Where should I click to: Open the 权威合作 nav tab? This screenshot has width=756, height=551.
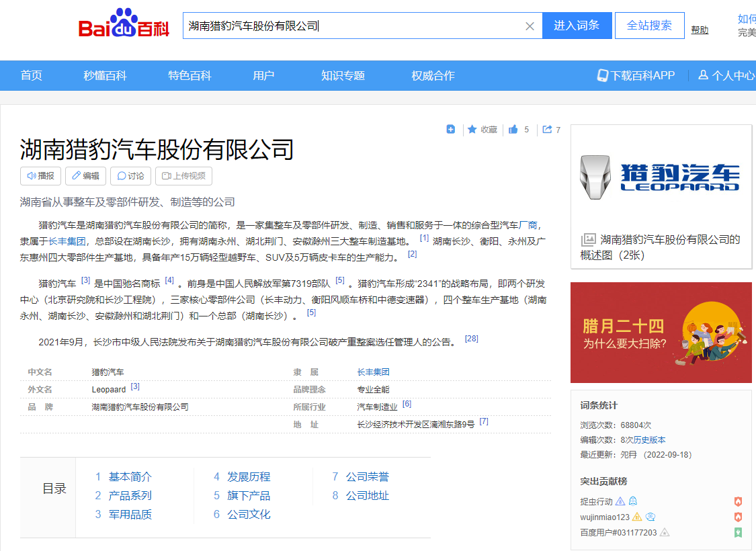[433, 75]
